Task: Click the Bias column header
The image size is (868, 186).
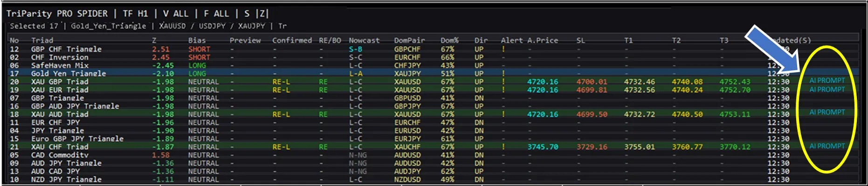Action: (197, 40)
